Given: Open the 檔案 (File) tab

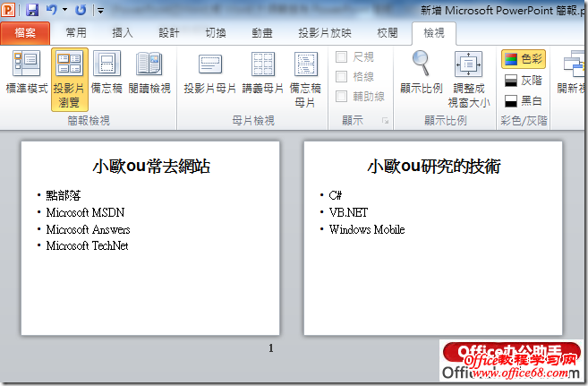Looking at the screenshot, I should click(25, 33).
